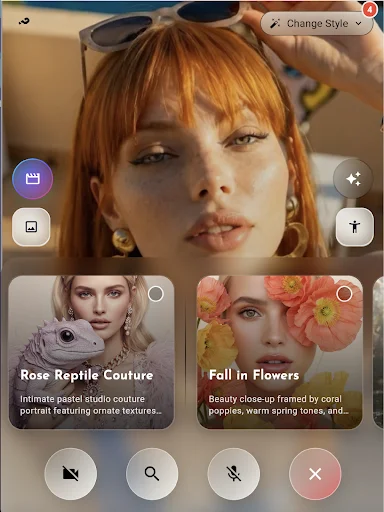Select the purple video clapperboard button
The height and width of the screenshot is (512, 384).
pyautogui.click(x=33, y=179)
